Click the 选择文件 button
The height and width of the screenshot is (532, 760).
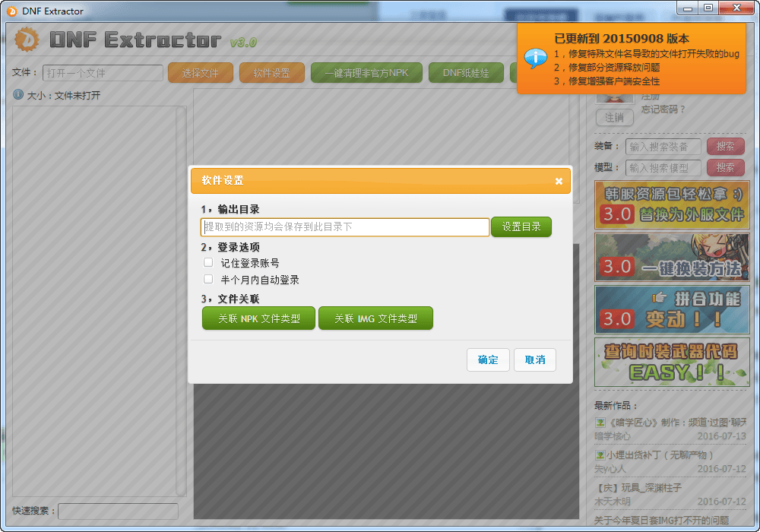click(201, 73)
